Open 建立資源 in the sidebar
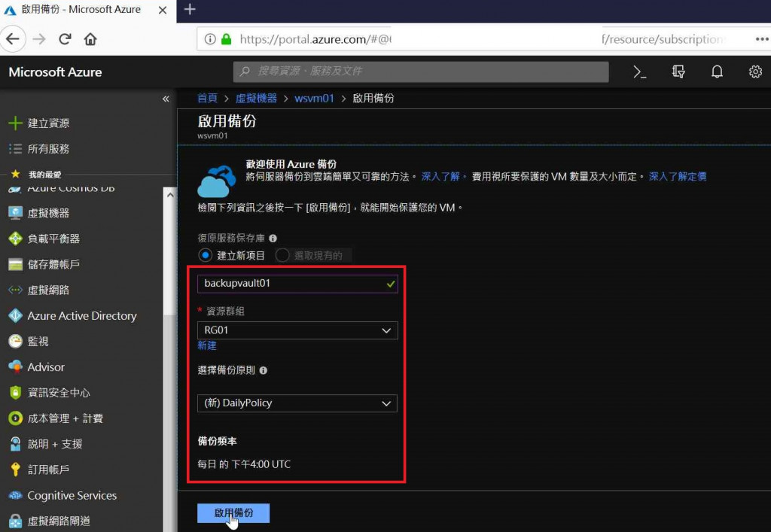Viewport: 771px width, 532px height. click(x=48, y=123)
